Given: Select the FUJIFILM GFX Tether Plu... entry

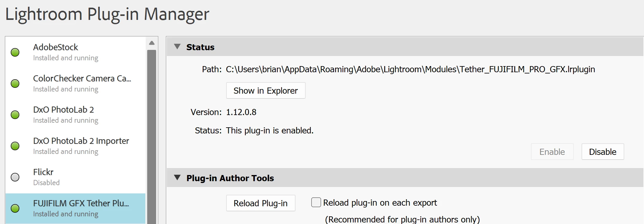Looking at the screenshot, I should (75, 208).
